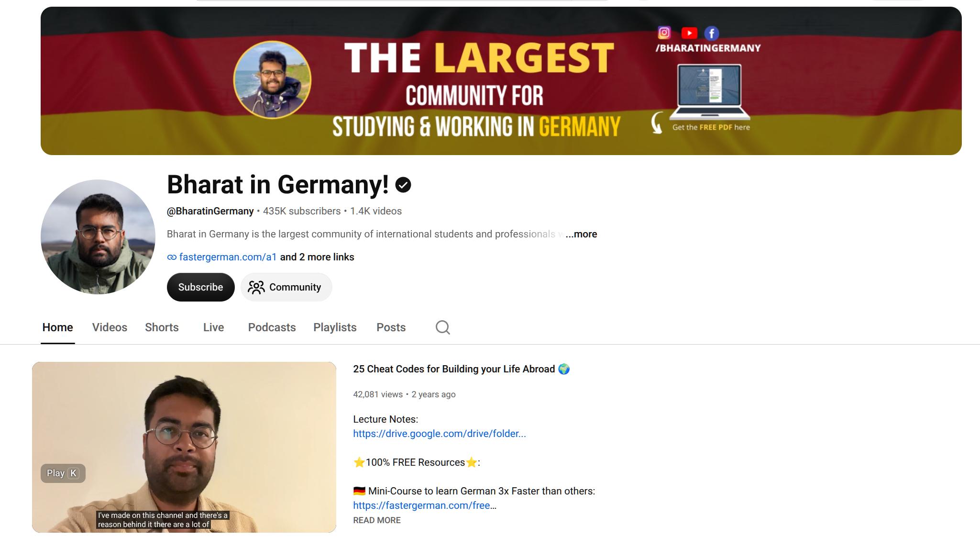
Task: Click the link chain icon beside fastergerman.com
Action: point(172,258)
